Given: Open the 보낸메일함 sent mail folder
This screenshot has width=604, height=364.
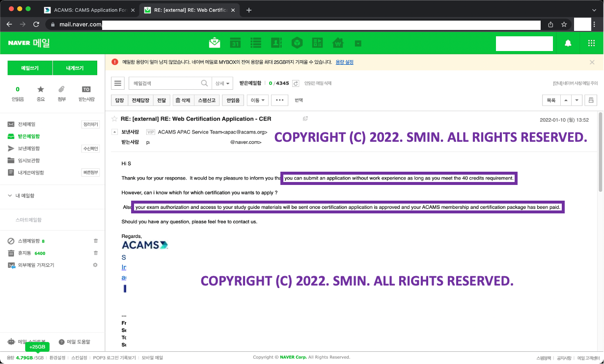Looking at the screenshot, I should (28, 148).
